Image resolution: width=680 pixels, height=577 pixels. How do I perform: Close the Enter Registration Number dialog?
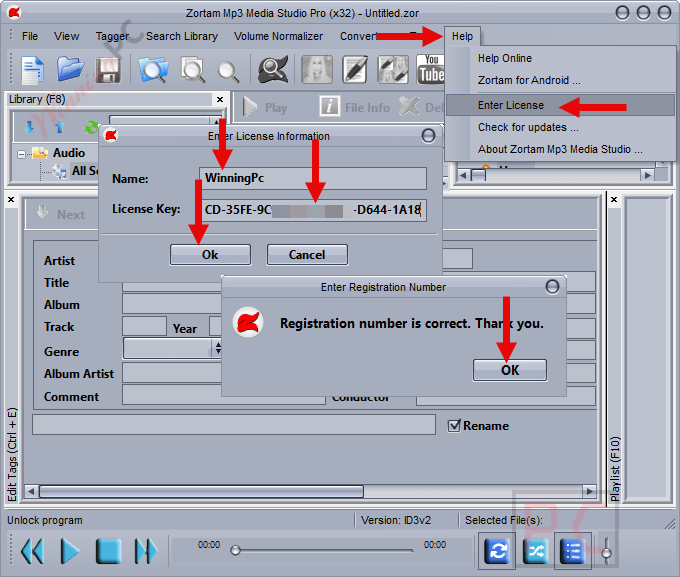click(x=552, y=287)
